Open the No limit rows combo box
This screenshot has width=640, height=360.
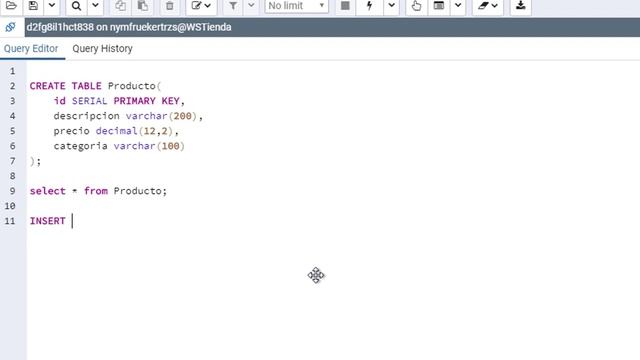point(296,6)
